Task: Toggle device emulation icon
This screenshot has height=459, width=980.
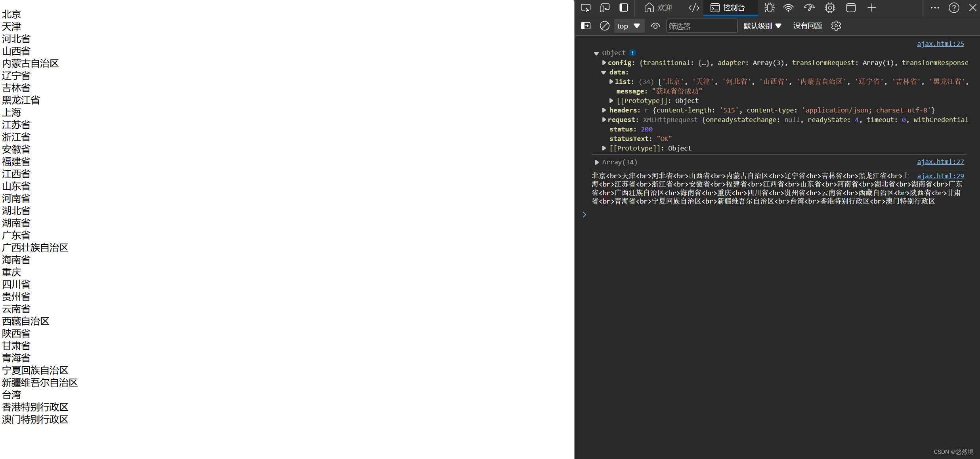Action: 604,8
